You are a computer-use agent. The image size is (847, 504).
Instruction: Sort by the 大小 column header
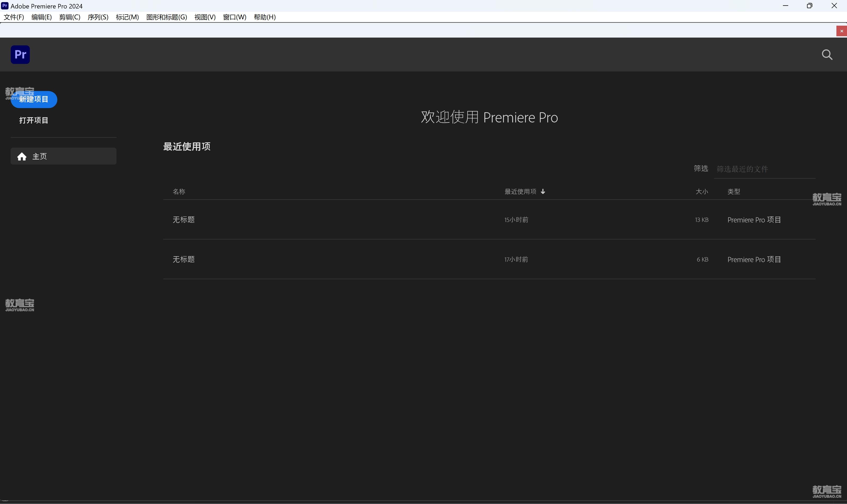coord(702,192)
